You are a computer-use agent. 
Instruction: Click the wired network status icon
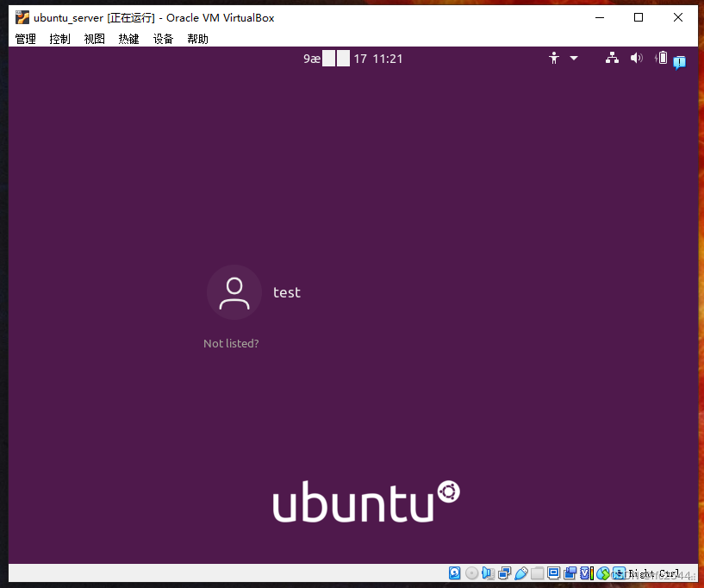612,58
